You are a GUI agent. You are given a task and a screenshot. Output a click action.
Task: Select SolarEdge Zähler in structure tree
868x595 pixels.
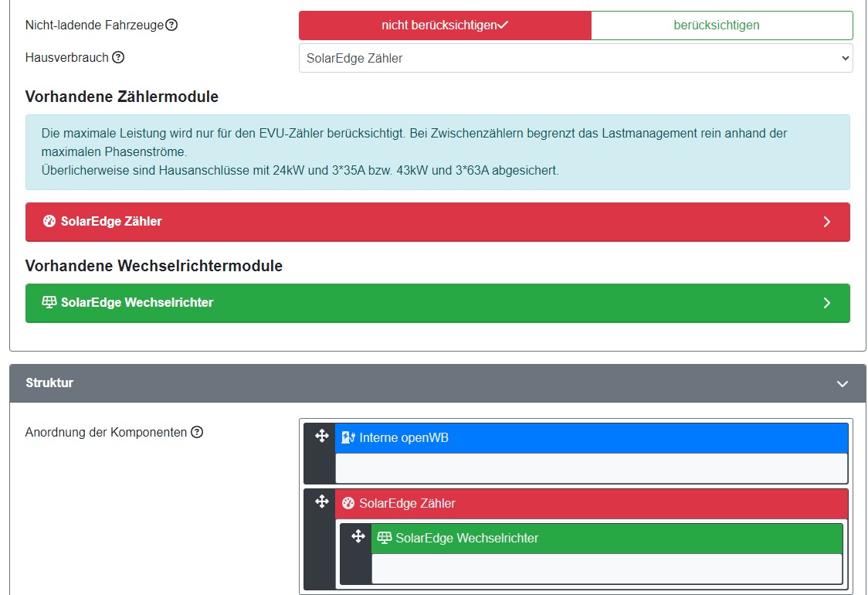coord(592,504)
